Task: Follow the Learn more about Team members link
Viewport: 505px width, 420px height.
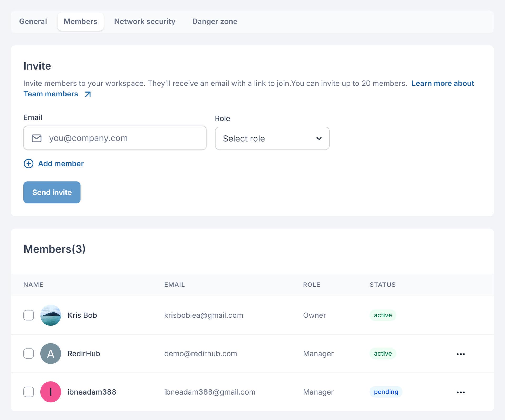Action: 443,83
